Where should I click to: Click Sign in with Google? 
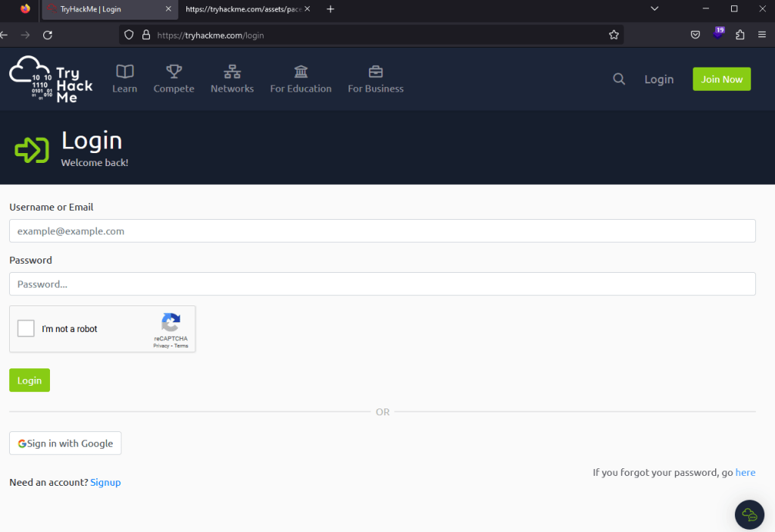tap(65, 443)
